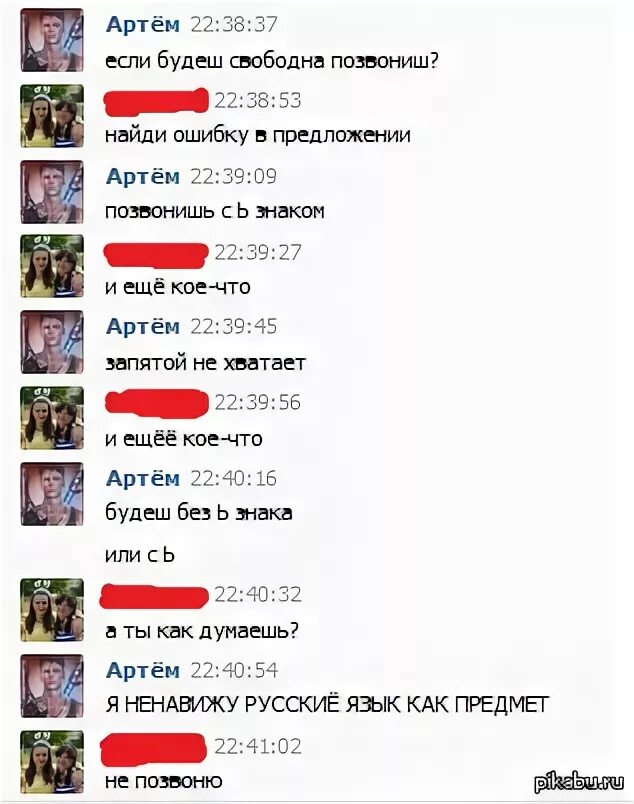Screen dimensions: 634x804
Task: Click Артём's name at 22:39:09
Action: click(143, 176)
